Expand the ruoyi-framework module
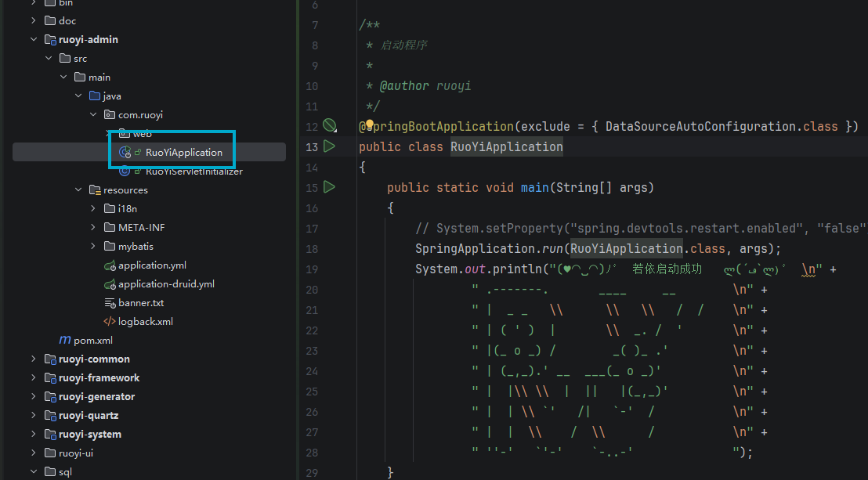 click(x=34, y=377)
